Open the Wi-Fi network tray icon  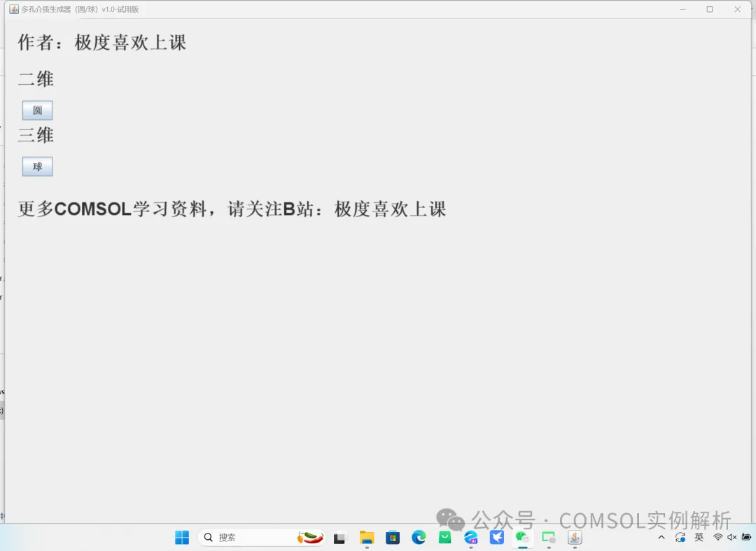[x=718, y=538]
